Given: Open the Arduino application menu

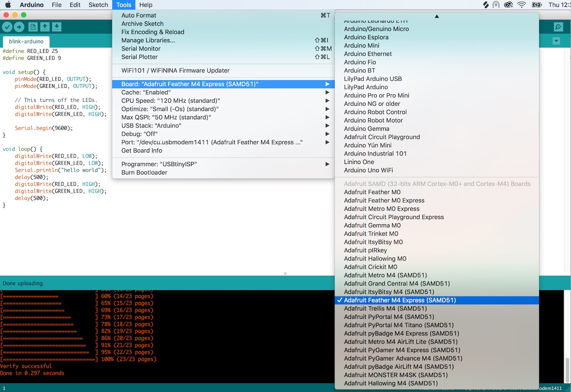Looking at the screenshot, I should point(32,5).
